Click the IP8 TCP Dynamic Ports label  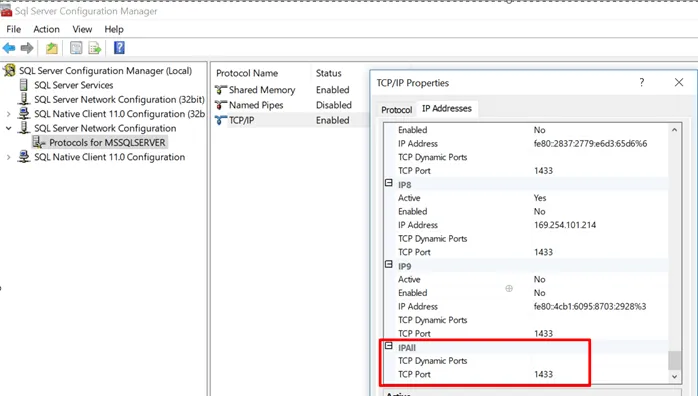(432, 238)
